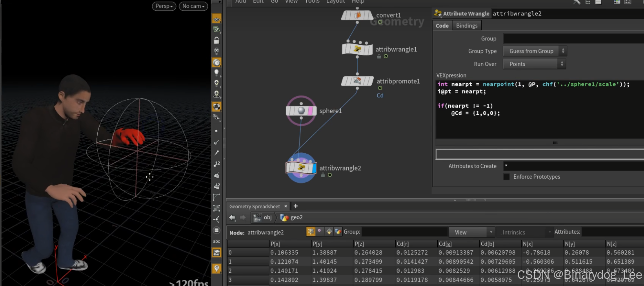Toggle display flag on attribpromote1 node
Screen dimensions: 644x286
tap(370, 81)
